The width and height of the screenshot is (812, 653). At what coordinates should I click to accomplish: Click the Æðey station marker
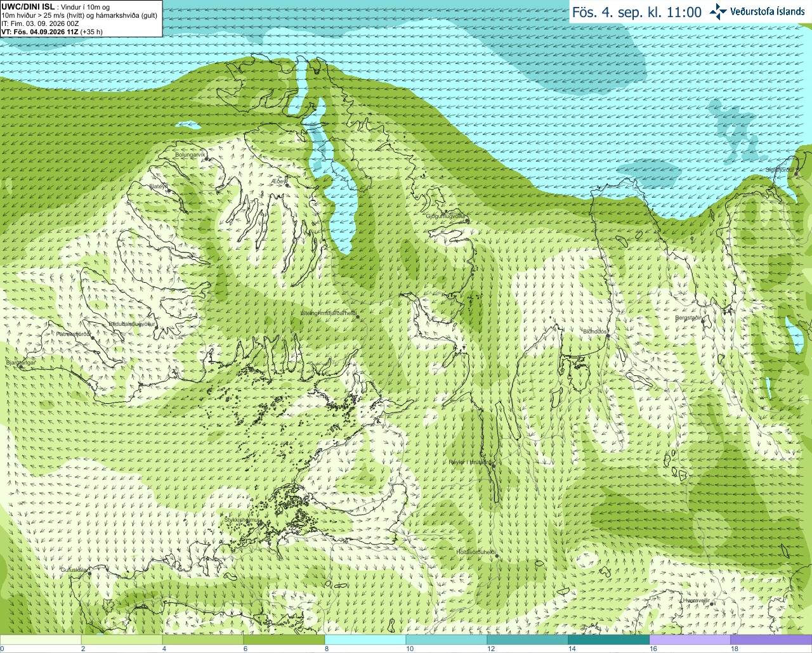(287, 184)
